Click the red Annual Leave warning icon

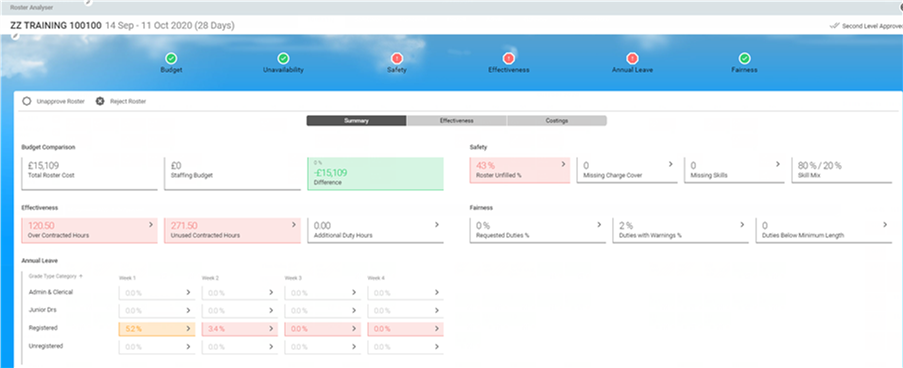[632, 58]
